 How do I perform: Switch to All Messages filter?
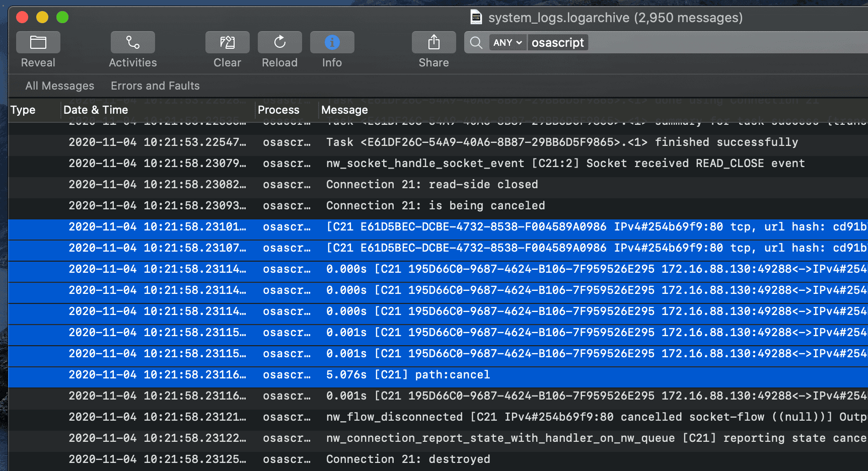click(x=60, y=86)
